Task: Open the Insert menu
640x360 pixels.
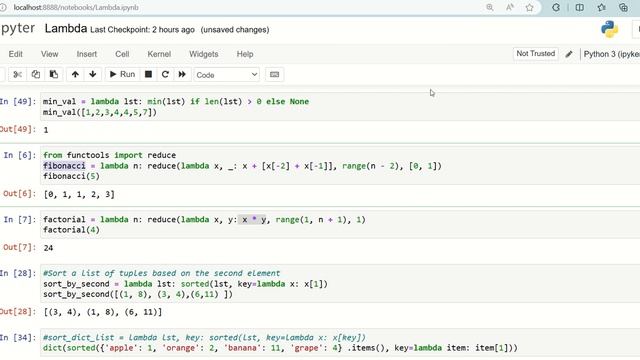Action: click(87, 54)
